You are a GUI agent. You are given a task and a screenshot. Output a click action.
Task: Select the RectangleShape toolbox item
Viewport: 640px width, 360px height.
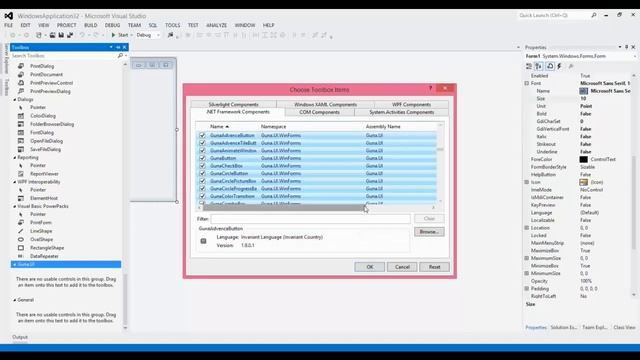(x=47, y=248)
